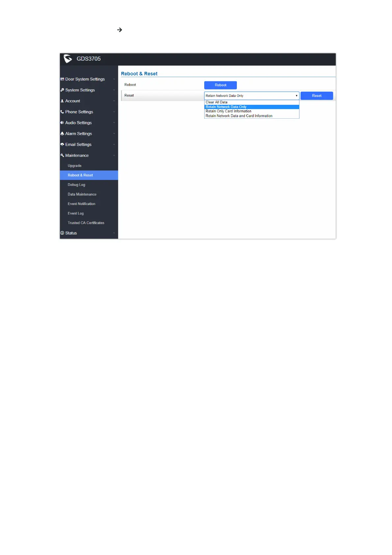Click the Grandstream logo icon
The image size is (392, 555).
point(68,59)
